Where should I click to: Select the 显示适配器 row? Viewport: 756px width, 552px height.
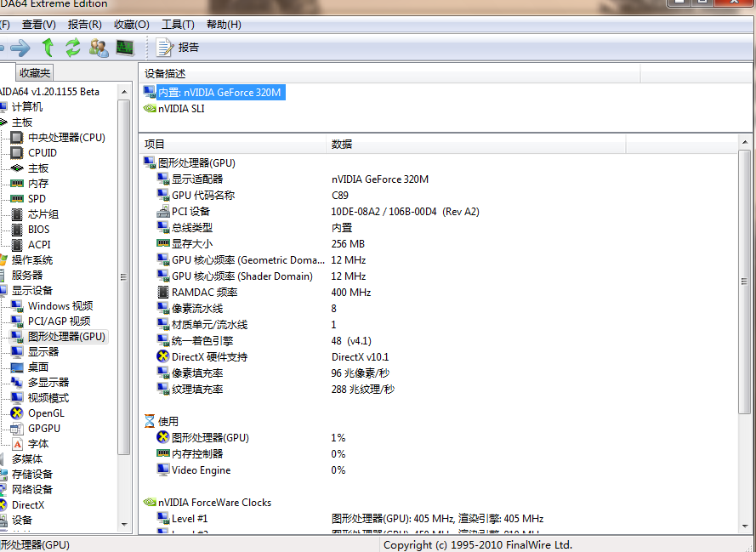(x=438, y=179)
